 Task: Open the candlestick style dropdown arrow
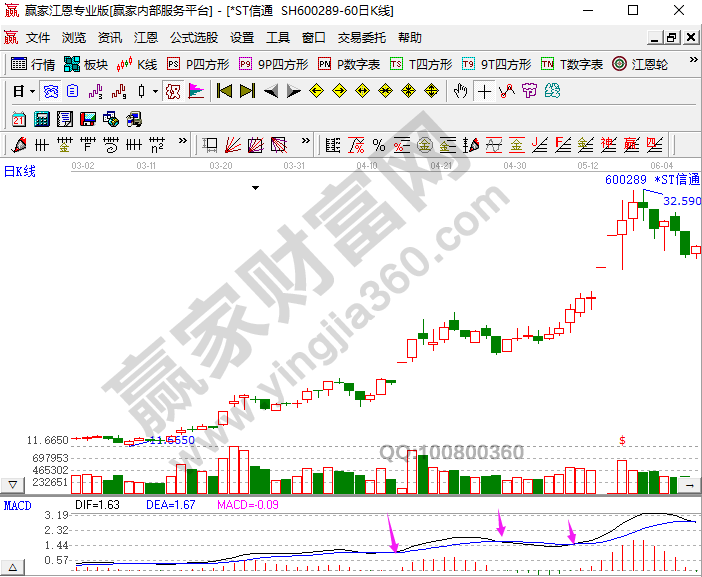coord(154,91)
